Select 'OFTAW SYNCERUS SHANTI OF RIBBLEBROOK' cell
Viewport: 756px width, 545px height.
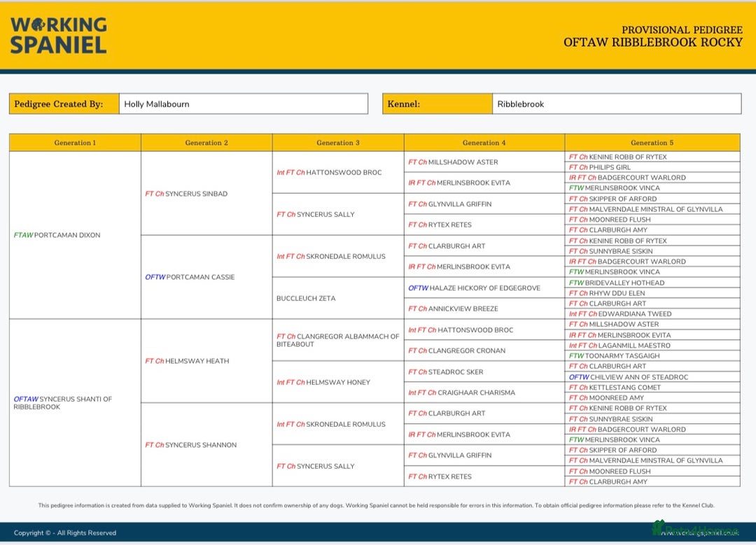point(75,403)
